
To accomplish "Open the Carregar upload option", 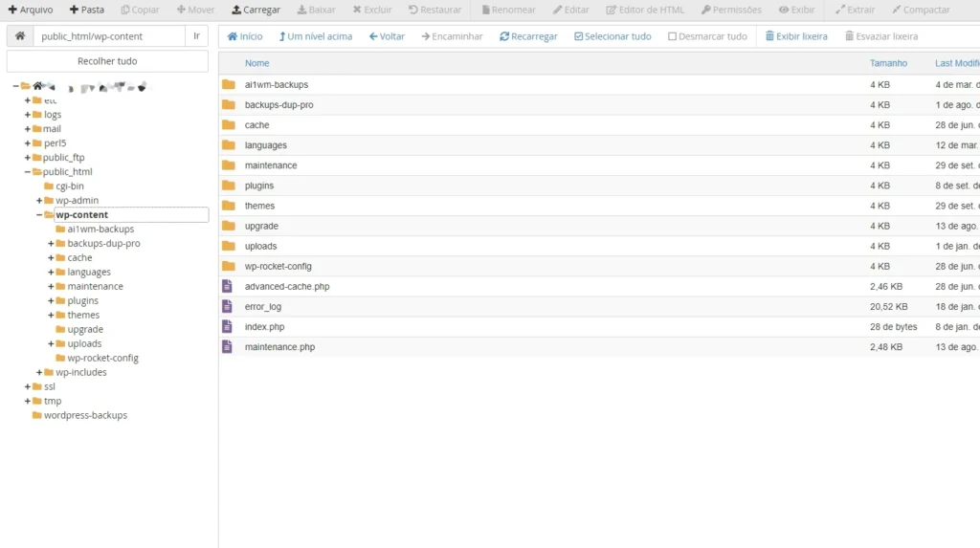I will (x=256, y=10).
